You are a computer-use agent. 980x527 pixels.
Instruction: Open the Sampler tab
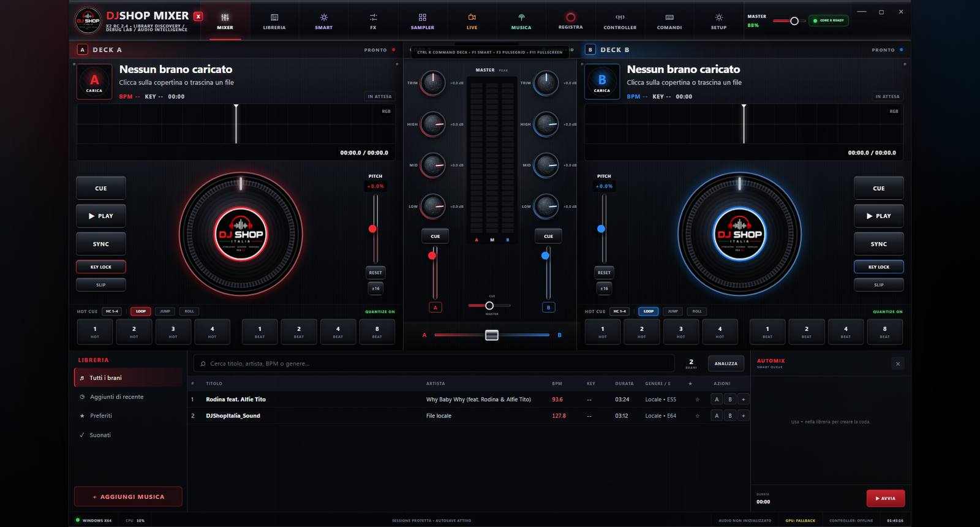[x=423, y=21]
